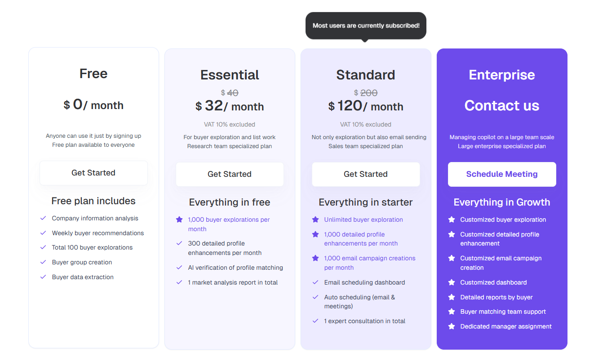This screenshot has width=594, height=364.
Task: Click checkmark beside Buyer data extraction
Action: [43, 277]
